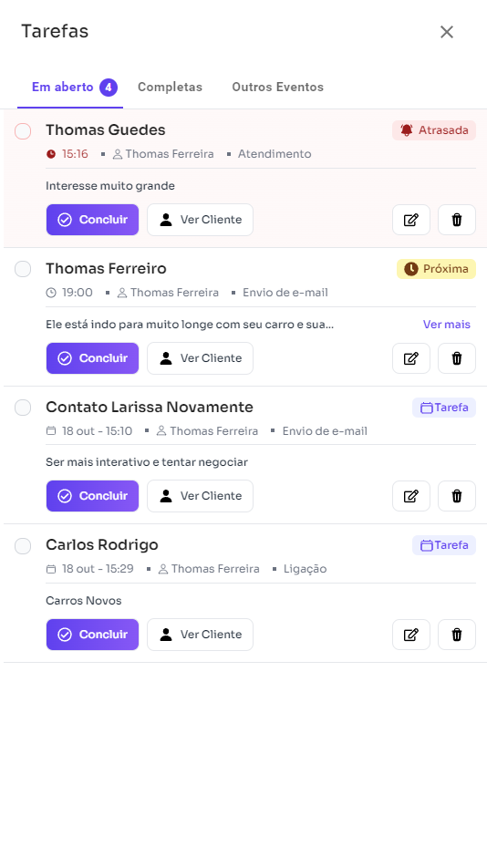Open the Outros Eventos tab
487x868 pixels.
(x=278, y=87)
